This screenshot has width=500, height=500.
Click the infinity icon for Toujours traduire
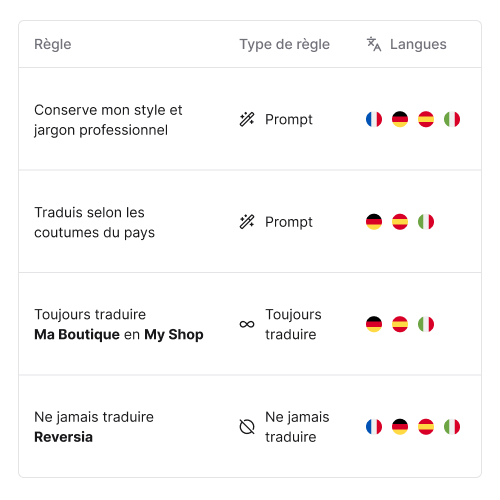[247, 324]
